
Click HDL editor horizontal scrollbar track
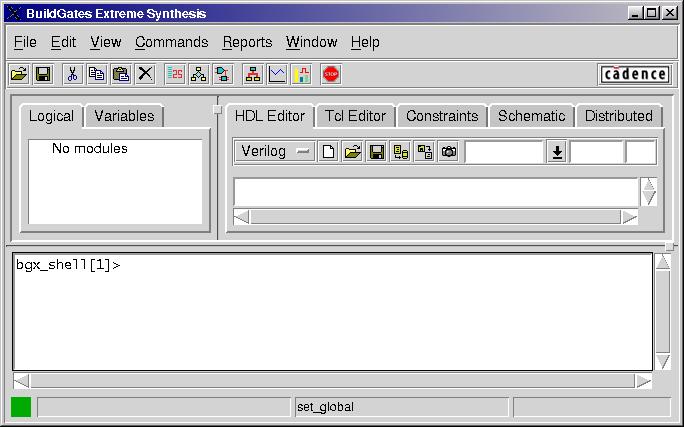435,217
